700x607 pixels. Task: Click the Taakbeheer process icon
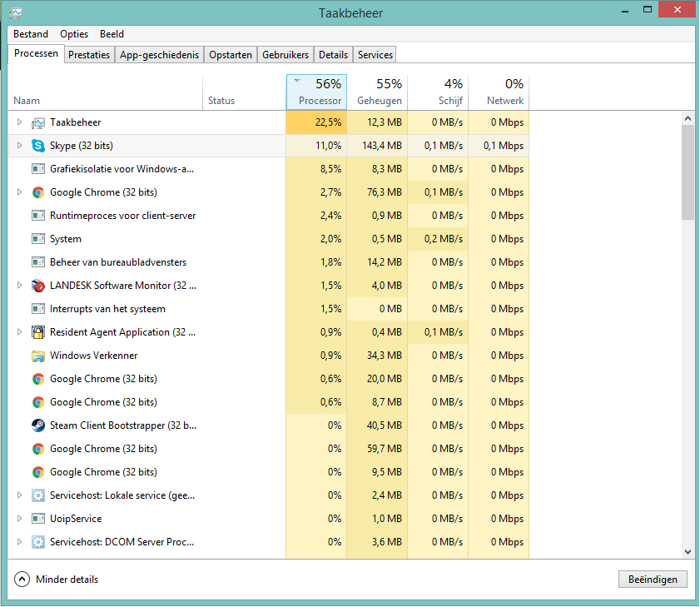click(38, 122)
